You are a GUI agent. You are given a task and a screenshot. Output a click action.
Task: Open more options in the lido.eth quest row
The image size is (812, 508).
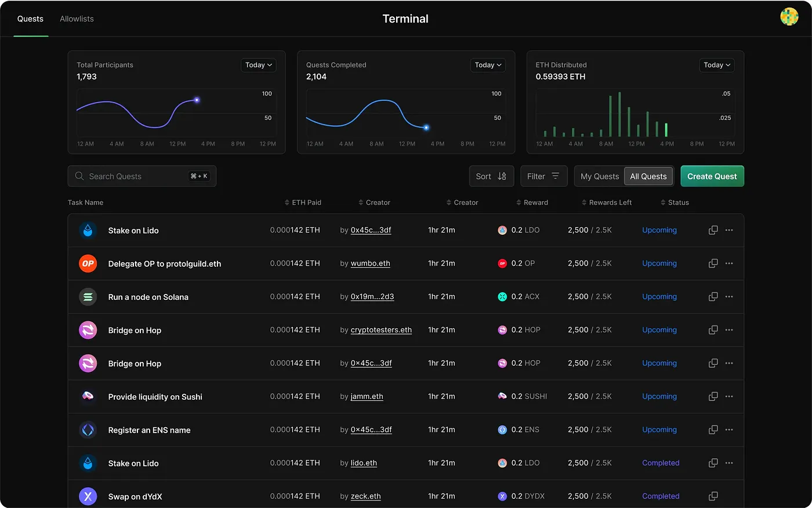coord(729,463)
